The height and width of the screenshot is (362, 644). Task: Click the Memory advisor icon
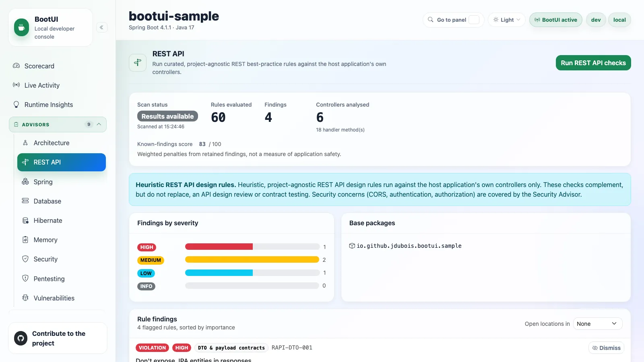coord(25,239)
